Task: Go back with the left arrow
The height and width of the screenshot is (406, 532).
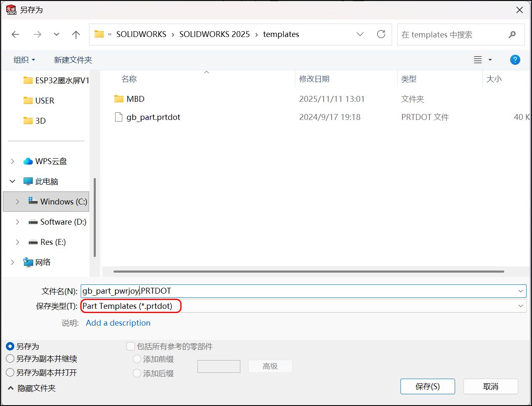Action: tap(16, 34)
